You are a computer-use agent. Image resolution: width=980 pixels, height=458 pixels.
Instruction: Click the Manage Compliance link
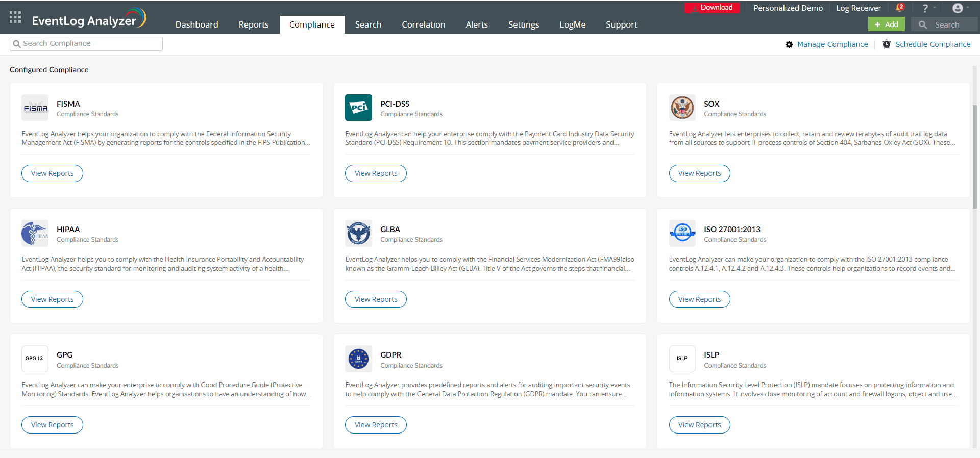tap(832, 44)
